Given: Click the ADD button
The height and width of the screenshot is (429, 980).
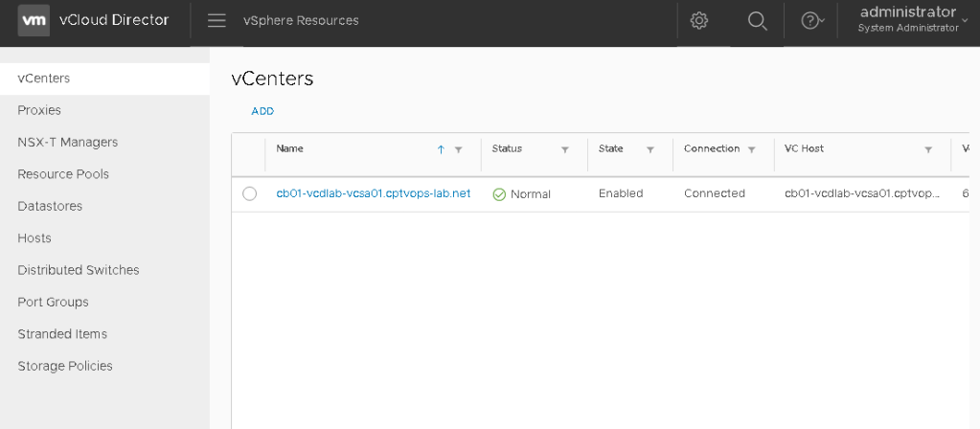Looking at the screenshot, I should pyautogui.click(x=262, y=111).
